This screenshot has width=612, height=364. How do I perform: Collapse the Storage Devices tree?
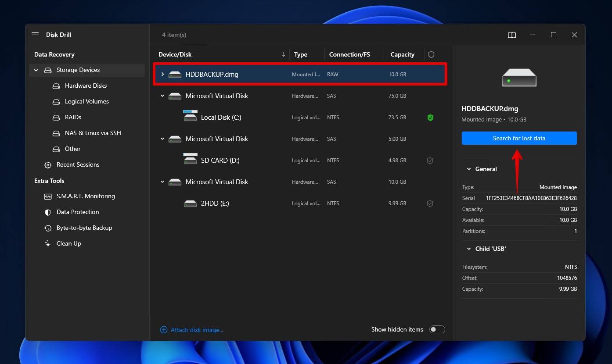(36, 70)
